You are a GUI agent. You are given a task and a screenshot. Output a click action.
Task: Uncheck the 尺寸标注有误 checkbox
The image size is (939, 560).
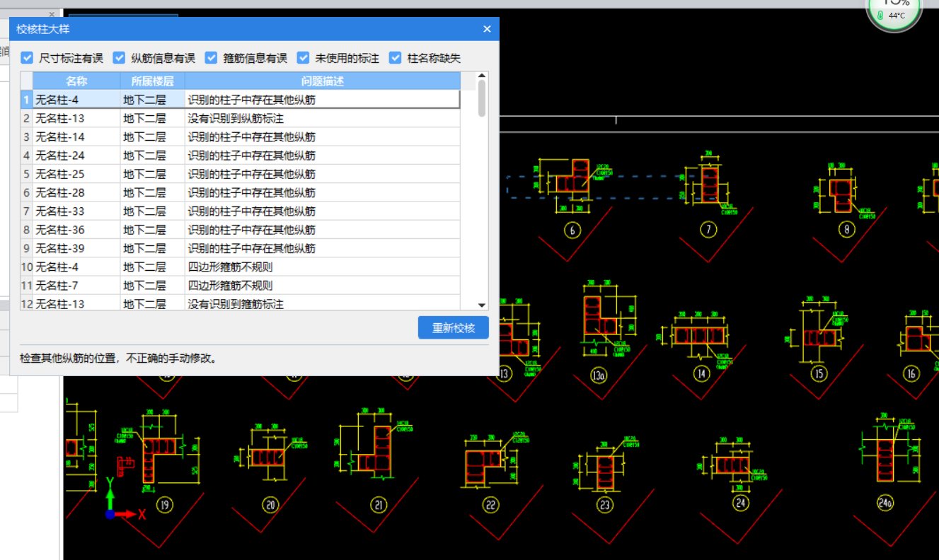pos(27,58)
